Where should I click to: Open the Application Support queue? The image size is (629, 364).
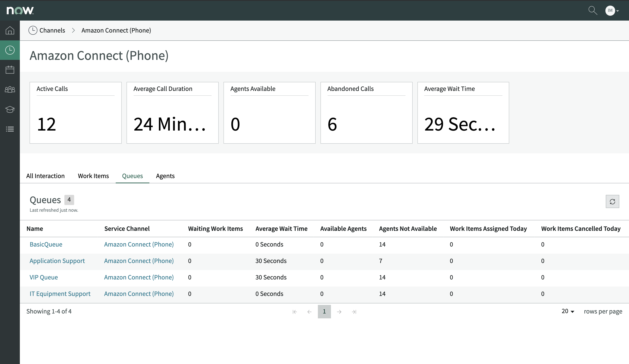(57, 261)
